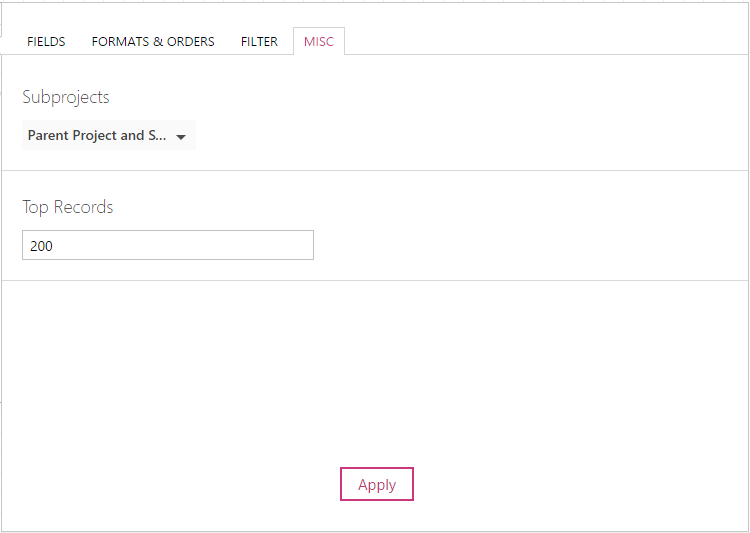The image size is (750, 533).
Task: Click the Top Records section heading
Action: coord(68,207)
